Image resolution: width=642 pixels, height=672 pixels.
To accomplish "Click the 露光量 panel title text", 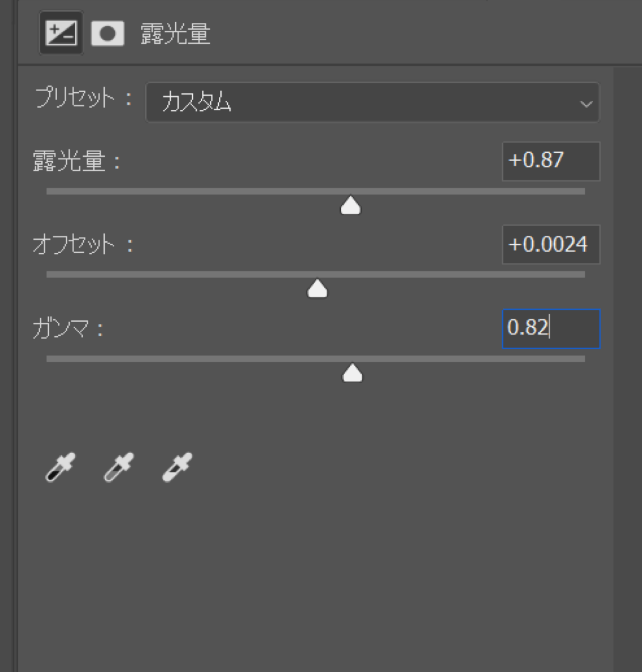I will tap(175, 34).
